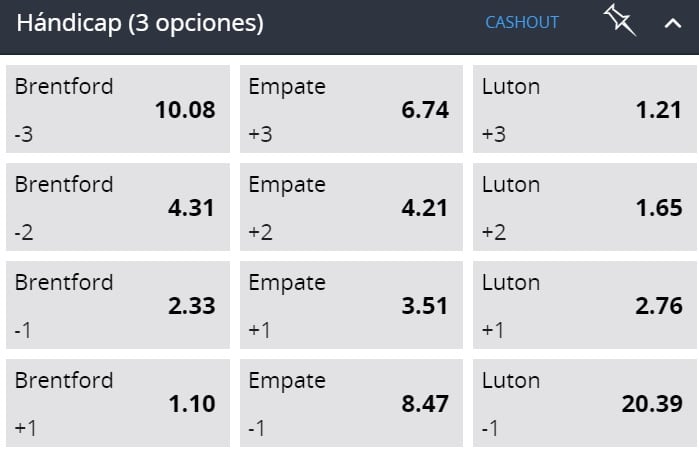This screenshot has height=453, width=699.
Task: Choose Brentford -2 at odds 4.31
Action: (118, 207)
